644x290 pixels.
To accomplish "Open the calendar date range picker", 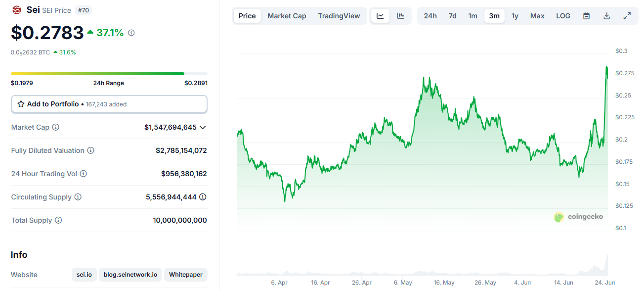I will coord(586,16).
